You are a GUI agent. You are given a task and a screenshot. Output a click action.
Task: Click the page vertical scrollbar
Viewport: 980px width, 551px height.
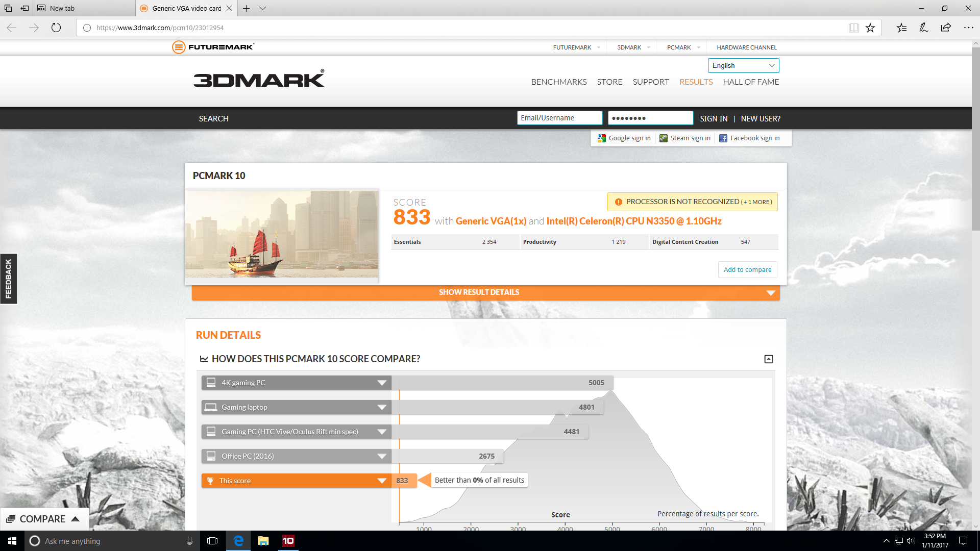(975, 139)
